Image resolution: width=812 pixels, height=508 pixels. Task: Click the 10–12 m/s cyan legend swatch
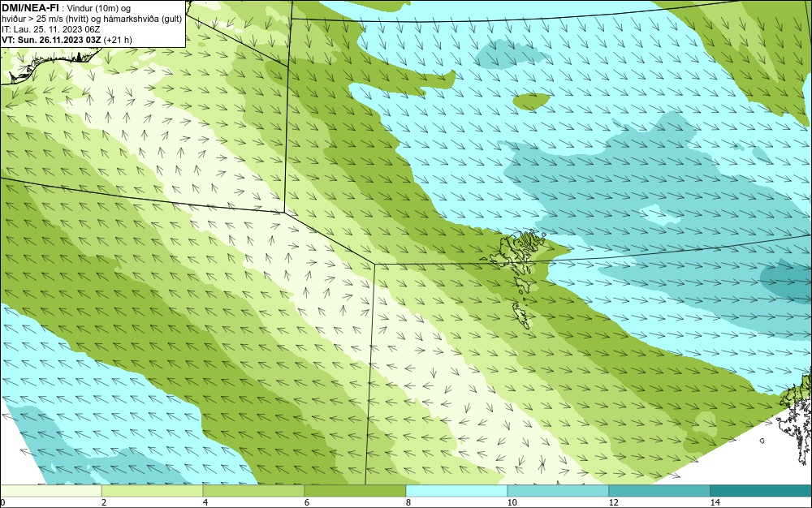[558, 491]
